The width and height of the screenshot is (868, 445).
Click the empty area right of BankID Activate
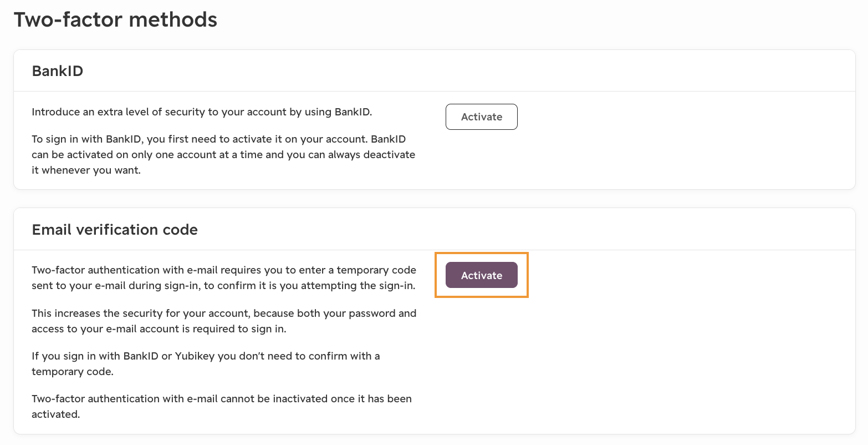[665, 117]
